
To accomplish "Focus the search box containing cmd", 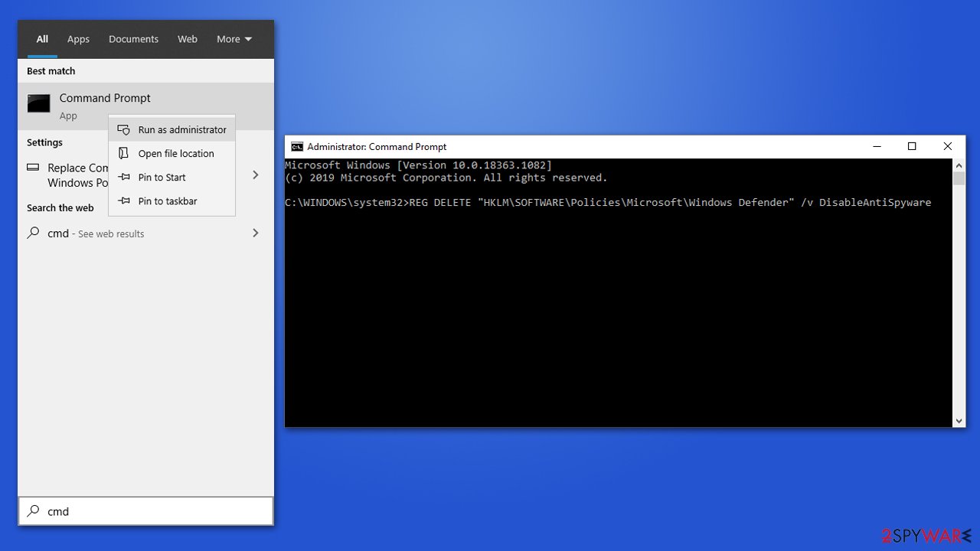I will (x=145, y=511).
